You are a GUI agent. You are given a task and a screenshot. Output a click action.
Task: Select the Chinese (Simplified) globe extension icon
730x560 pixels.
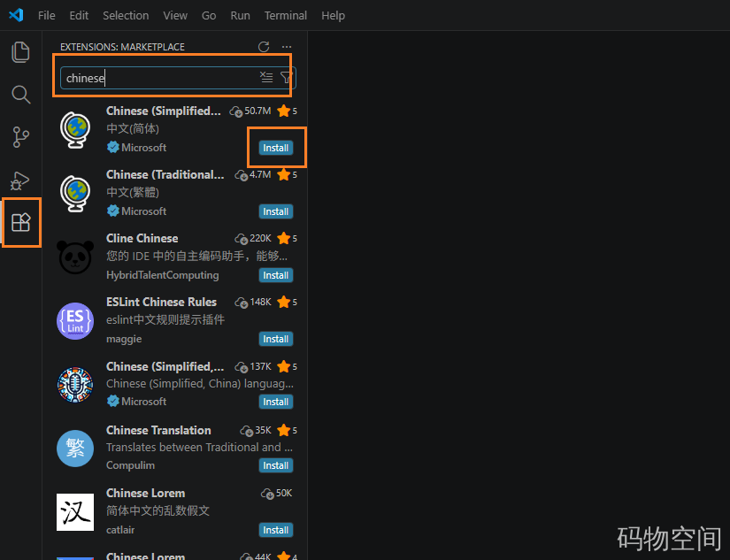pos(75,129)
